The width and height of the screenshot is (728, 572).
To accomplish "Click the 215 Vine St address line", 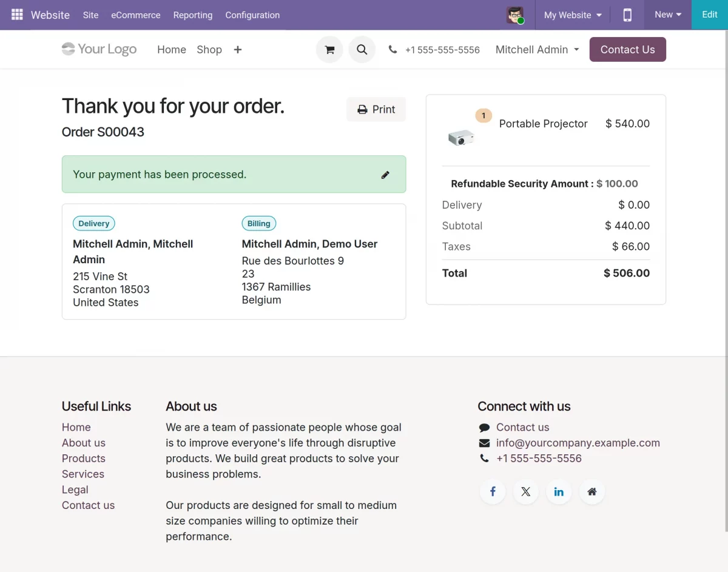I will 100,277.
